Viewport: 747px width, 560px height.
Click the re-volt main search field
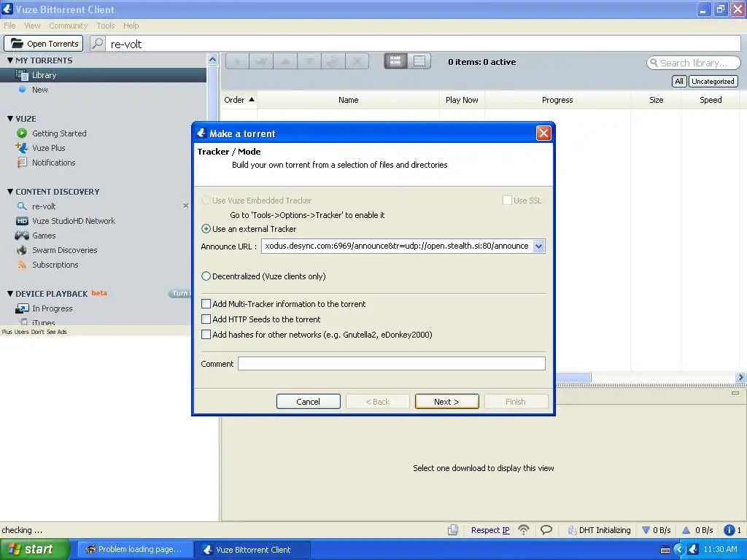point(422,44)
